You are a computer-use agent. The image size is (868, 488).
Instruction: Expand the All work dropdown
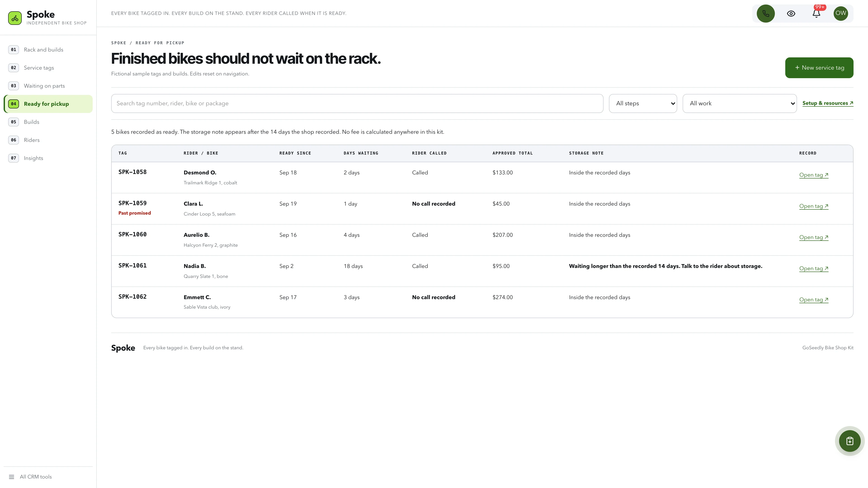(x=739, y=103)
